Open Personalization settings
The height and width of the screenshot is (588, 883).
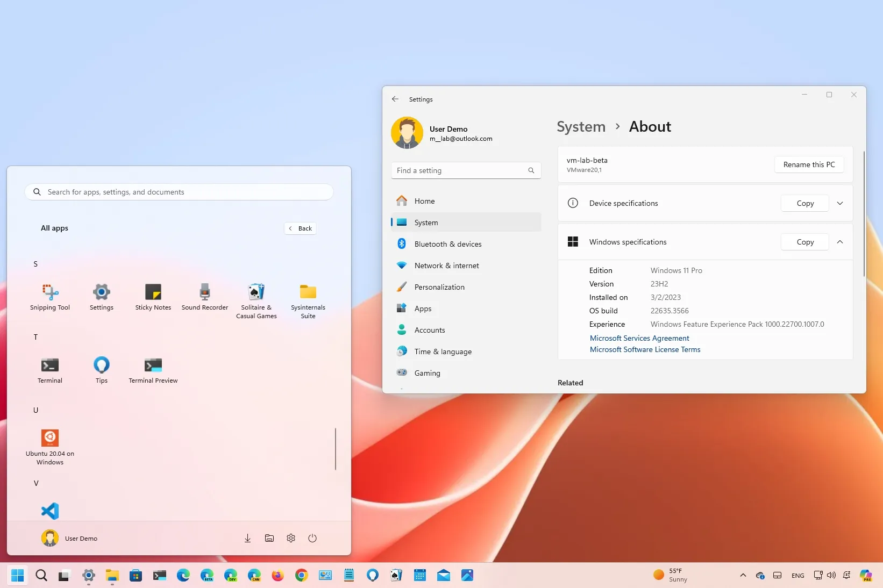coord(439,287)
